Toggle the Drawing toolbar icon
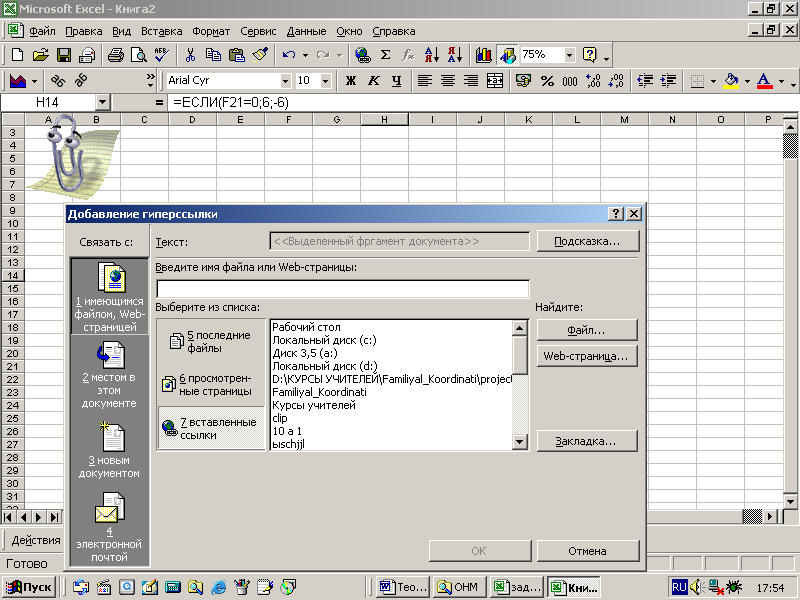The image size is (800, 600). (507, 55)
